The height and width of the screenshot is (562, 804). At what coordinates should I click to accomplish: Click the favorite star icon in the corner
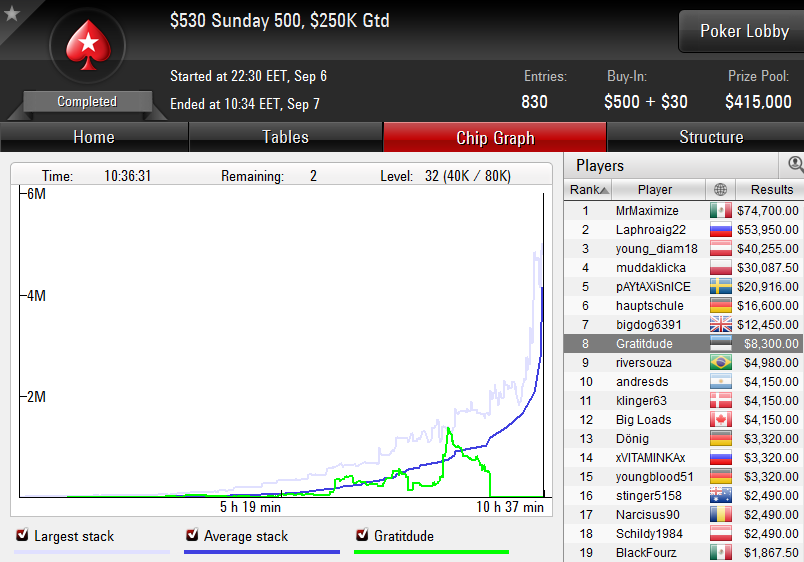coord(11,13)
